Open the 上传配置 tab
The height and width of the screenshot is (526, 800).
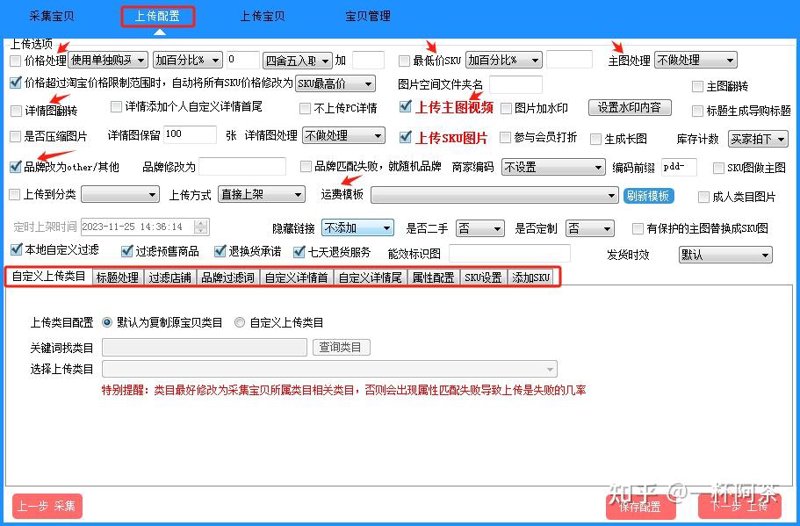[x=158, y=16]
